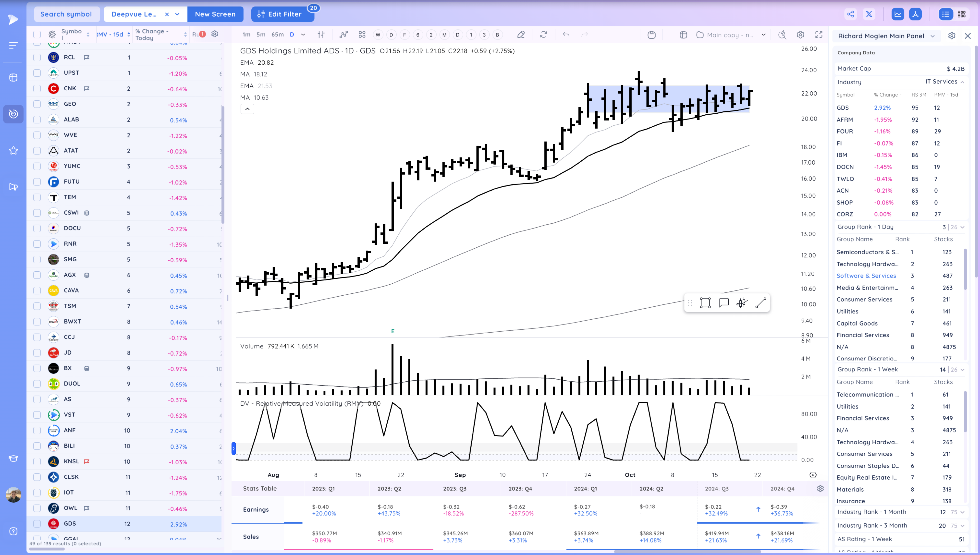Switch to the 65m timeframe
This screenshot has width=980, height=555.
277,35
